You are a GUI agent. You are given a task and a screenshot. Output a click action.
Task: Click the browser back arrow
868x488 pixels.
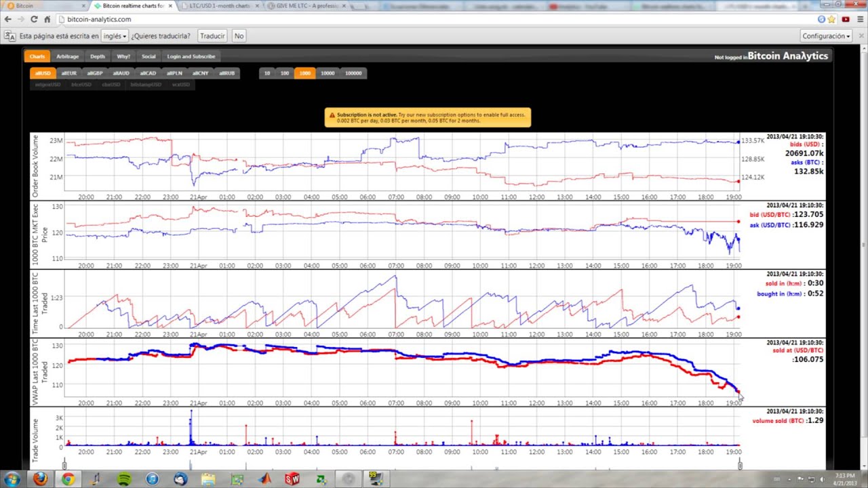pos(7,19)
